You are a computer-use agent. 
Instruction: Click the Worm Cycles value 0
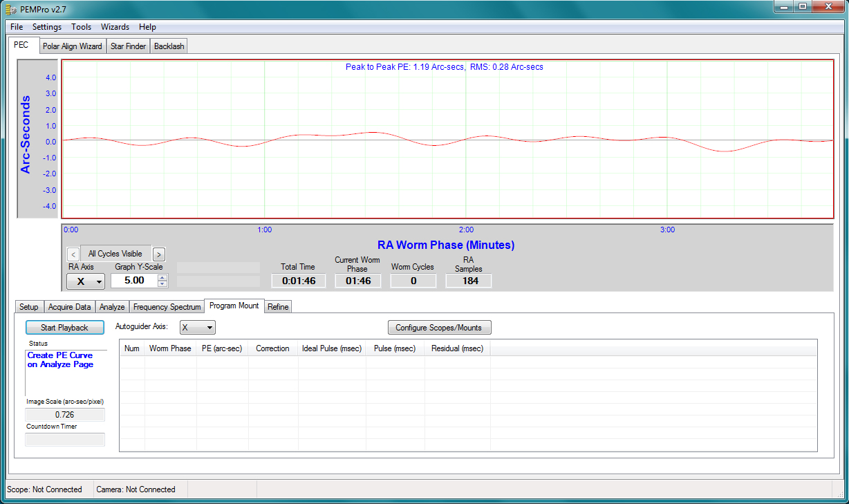point(413,281)
